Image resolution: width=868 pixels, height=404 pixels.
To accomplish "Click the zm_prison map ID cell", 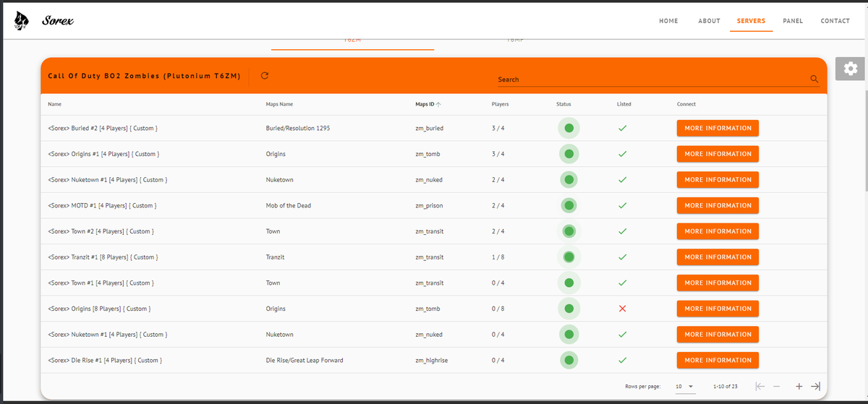I will tap(429, 205).
